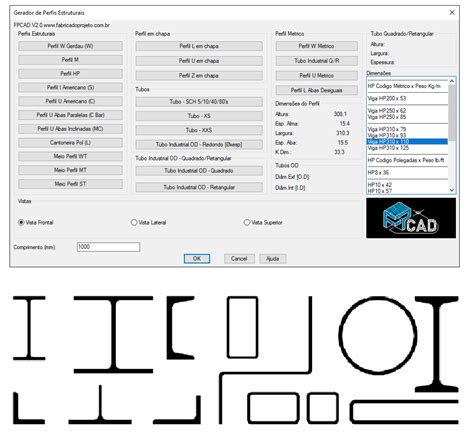
Task: Click the wide-flange I-beam in the middle
Action: click(113, 334)
